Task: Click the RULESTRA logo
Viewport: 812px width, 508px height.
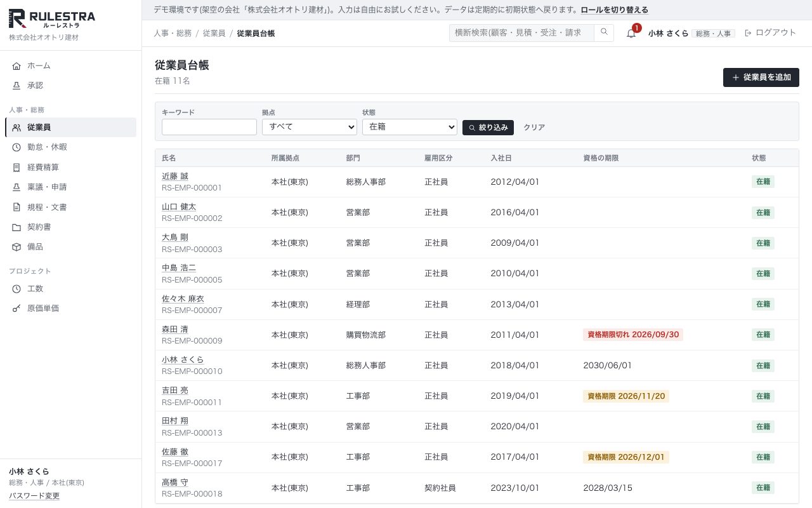Action: pos(52,19)
